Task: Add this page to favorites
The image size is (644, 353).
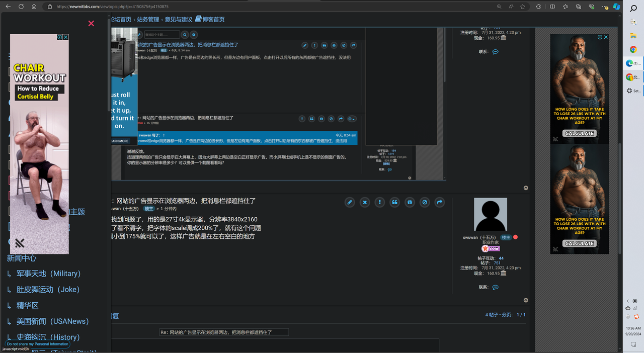Action: pos(523,7)
